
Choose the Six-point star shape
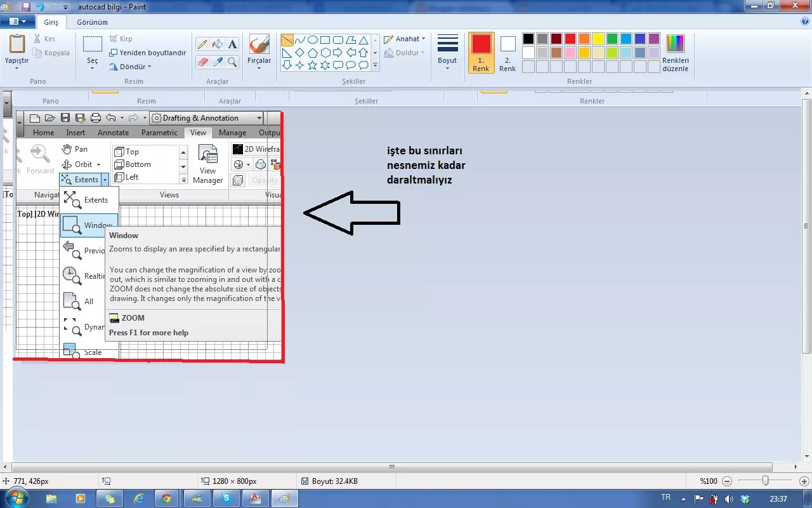tap(325, 65)
